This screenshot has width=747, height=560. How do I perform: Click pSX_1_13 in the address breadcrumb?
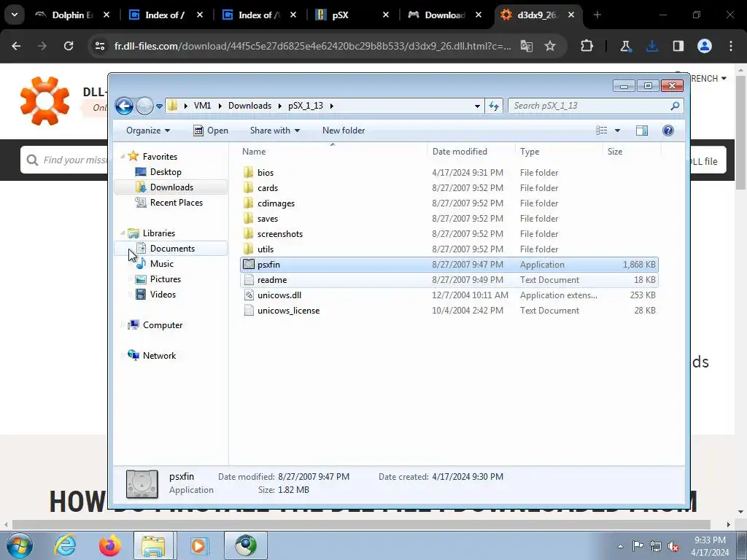[x=306, y=106]
